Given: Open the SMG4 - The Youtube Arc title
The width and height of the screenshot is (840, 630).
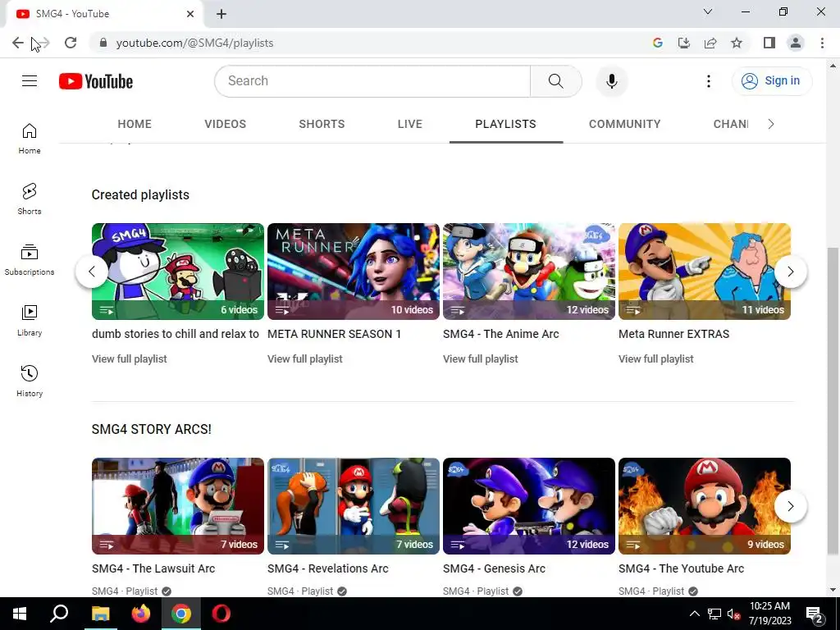Looking at the screenshot, I should click(x=682, y=568).
